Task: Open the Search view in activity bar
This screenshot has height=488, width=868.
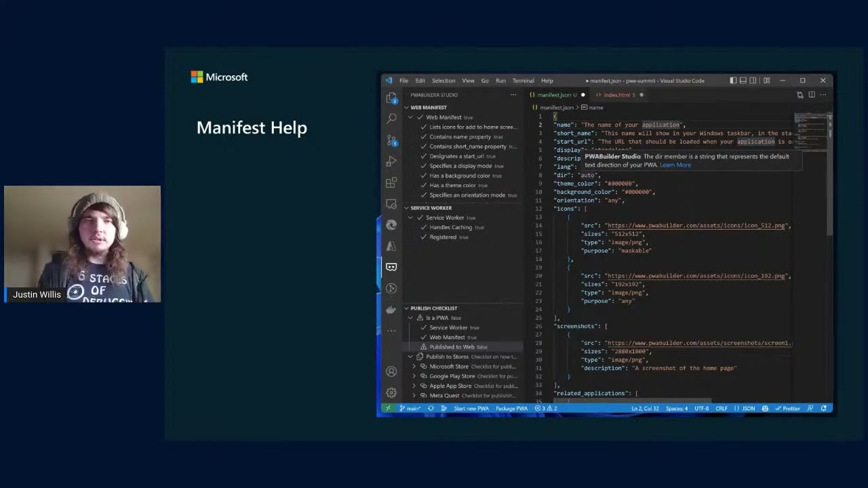Action: (391, 119)
